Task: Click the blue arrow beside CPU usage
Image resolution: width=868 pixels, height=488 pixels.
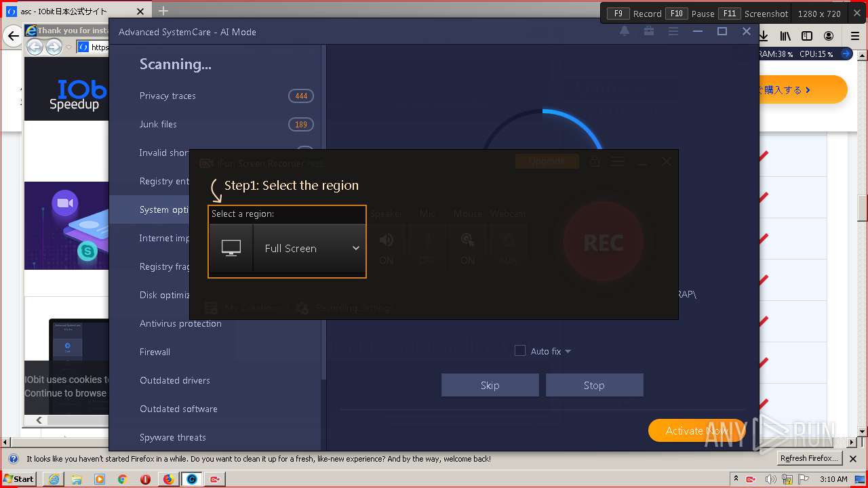Action: point(846,54)
